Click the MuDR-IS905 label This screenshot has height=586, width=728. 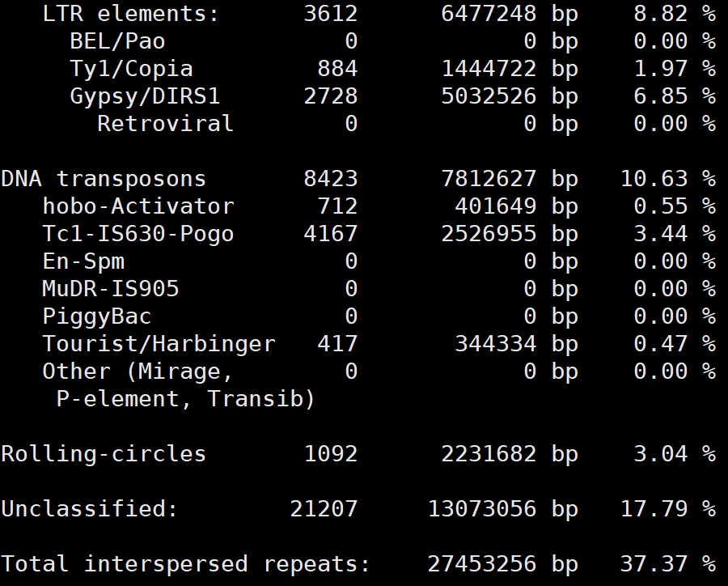coord(111,289)
